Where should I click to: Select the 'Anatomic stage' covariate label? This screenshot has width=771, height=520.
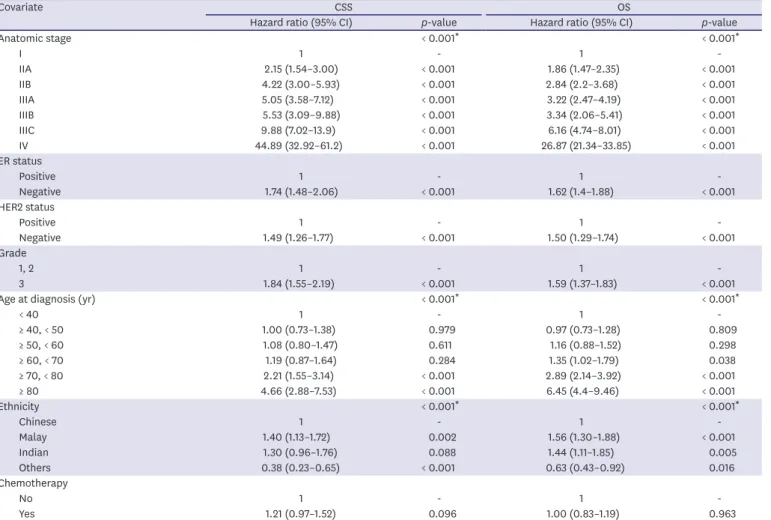pyautogui.click(x=35, y=38)
